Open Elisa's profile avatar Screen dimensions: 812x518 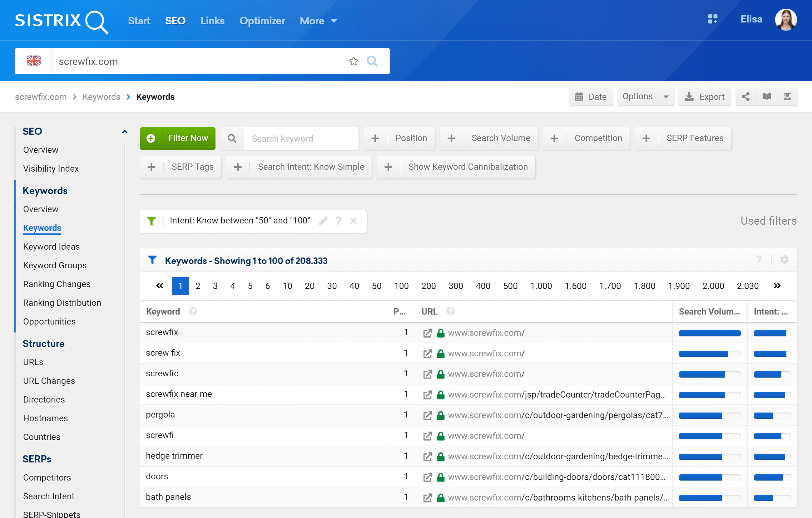click(786, 20)
